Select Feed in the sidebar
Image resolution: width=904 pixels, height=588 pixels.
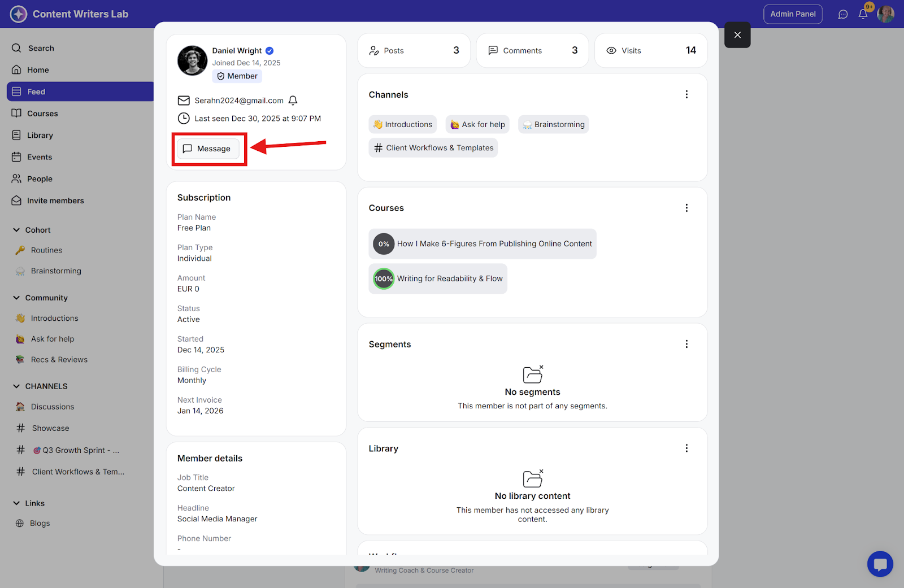[x=80, y=92]
